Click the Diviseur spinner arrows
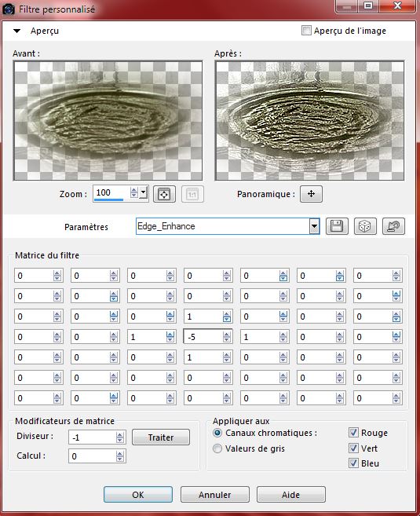 coord(120,437)
